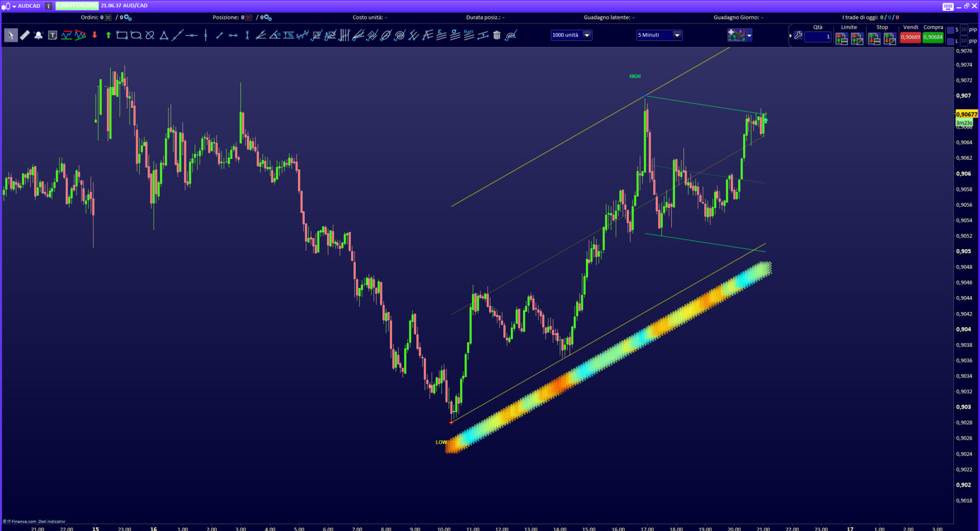
Task: Click the Qtà quantity input field
Action: click(x=818, y=37)
